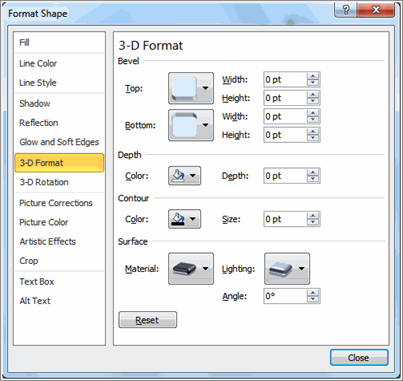Expand the Lighting dropdown arrow

pyautogui.click(x=302, y=269)
